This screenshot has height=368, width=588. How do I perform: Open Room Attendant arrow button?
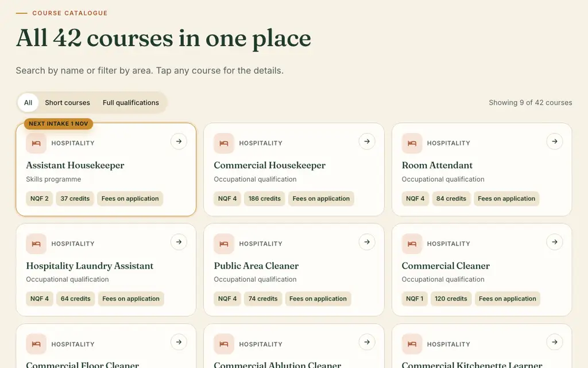555,141
